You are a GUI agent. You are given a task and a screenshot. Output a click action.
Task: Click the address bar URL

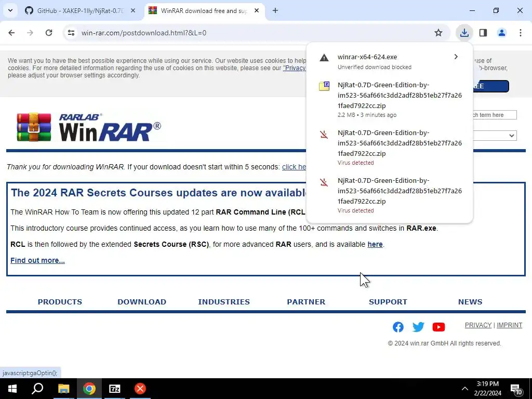(144, 33)
